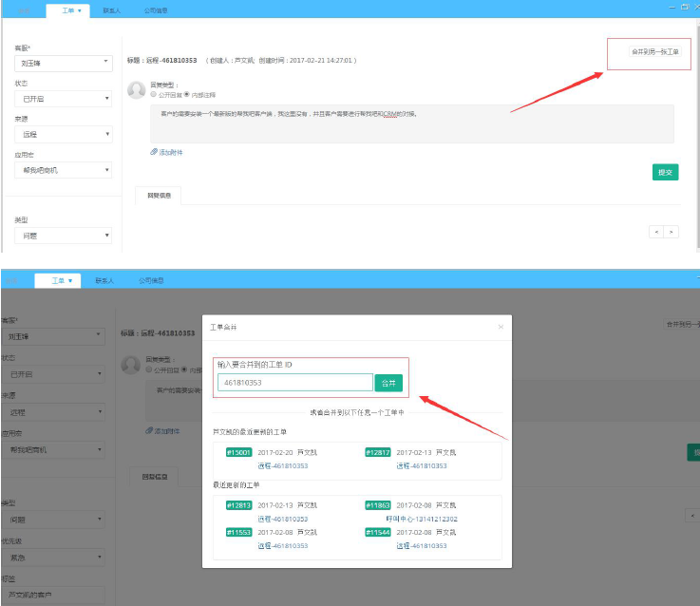Close the 工单合并 dialog with the X

tap(501, 327)
